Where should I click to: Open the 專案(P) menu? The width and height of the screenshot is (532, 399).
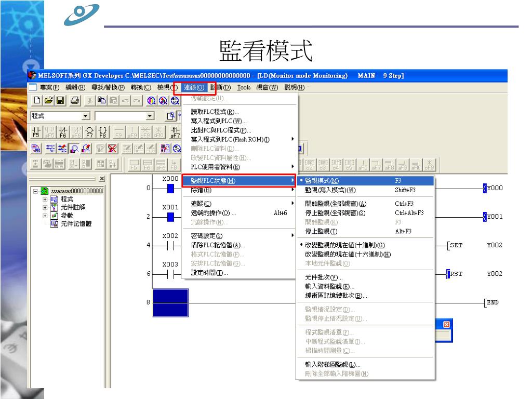point(49,87)
